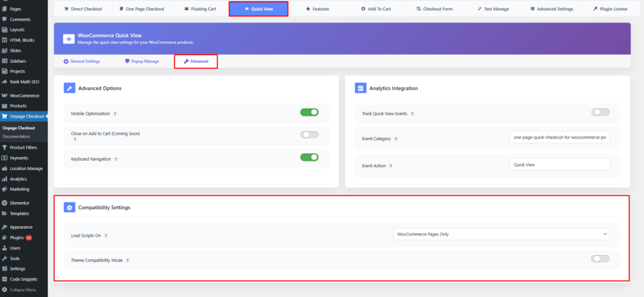
Task: Click the Plugins update count badge
Action: point(28,238)
